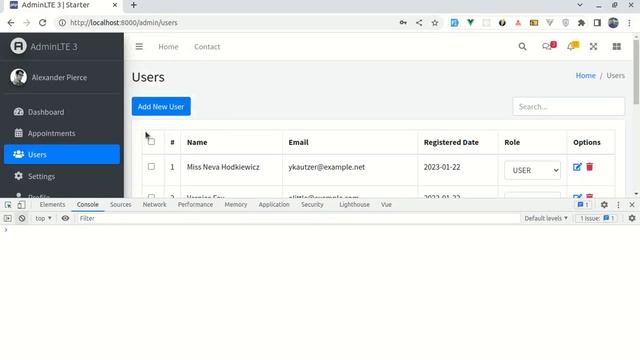This screenshot has width=640, height=360.
Task: Focus the console Filter field
Action: 298,218
